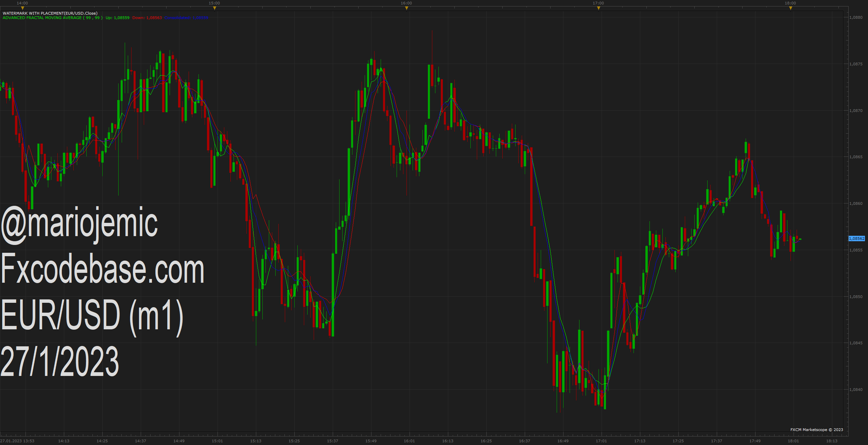
Task: Click the 27.01.2023 13:53 time label
Action: (x=17, y=441)
